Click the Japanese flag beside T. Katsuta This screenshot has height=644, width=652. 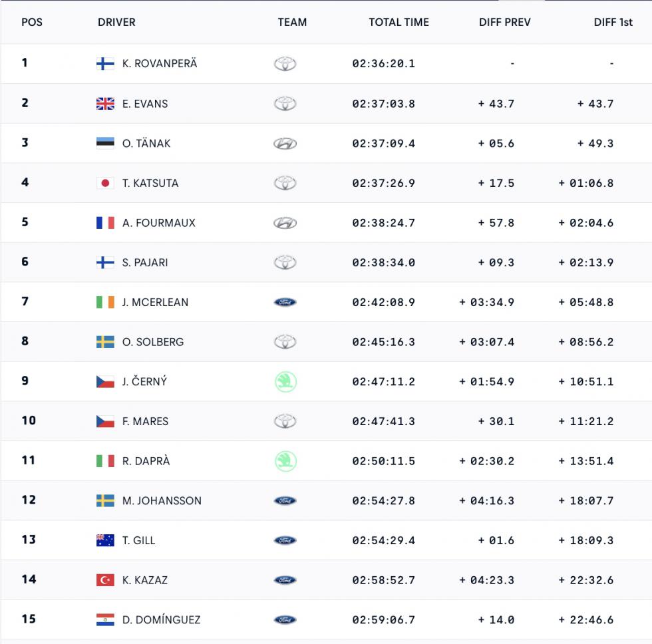tap(105, 183)
